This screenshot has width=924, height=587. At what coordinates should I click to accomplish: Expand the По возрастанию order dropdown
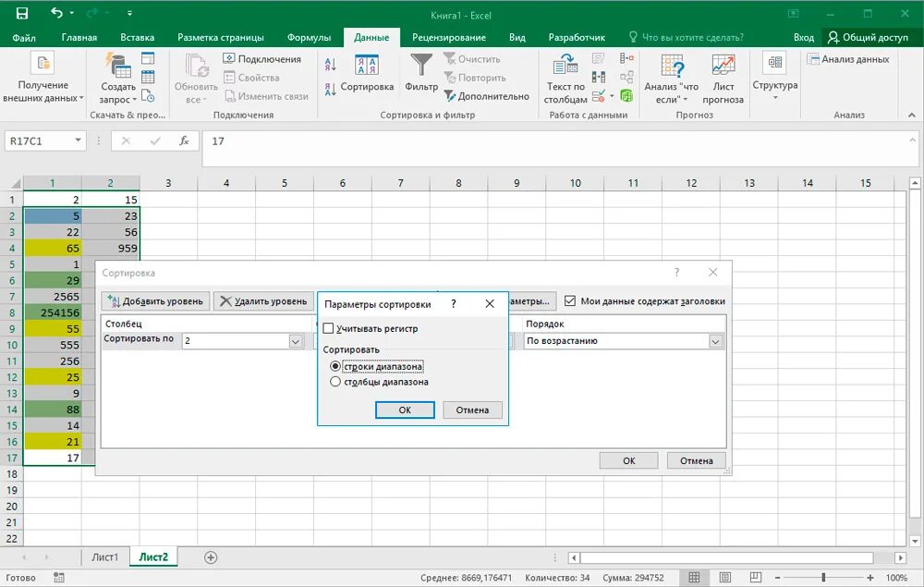715,341
